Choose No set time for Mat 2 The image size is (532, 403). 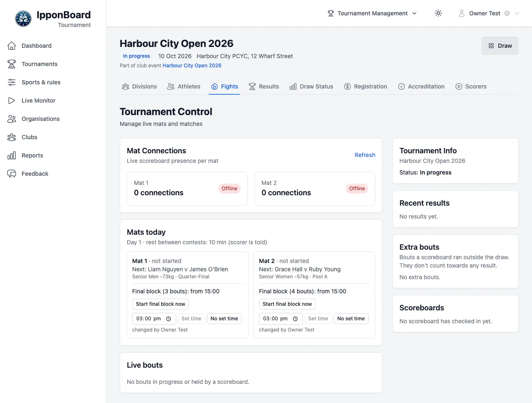[x=351, y=319]
